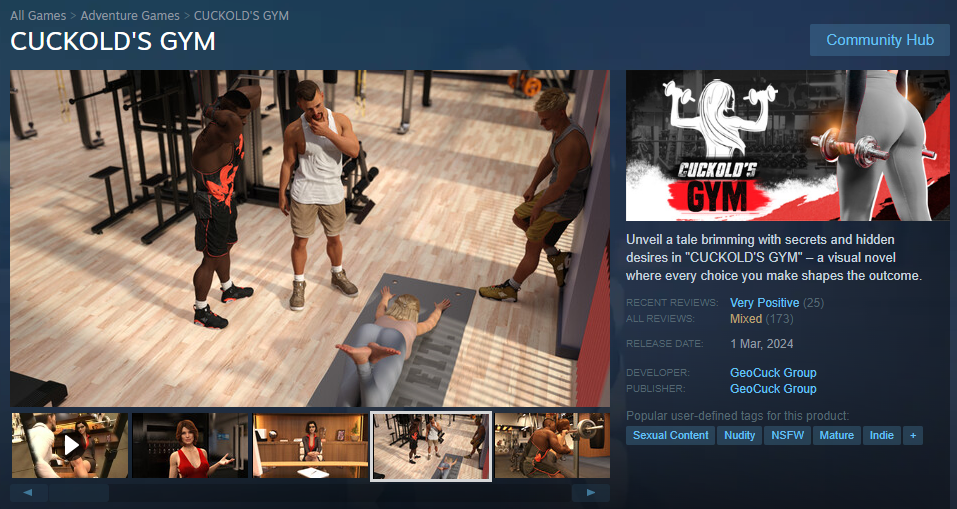Open Adventure Games breadcrumb link
The image size is (957, 509).
click(x=130, y=15)
